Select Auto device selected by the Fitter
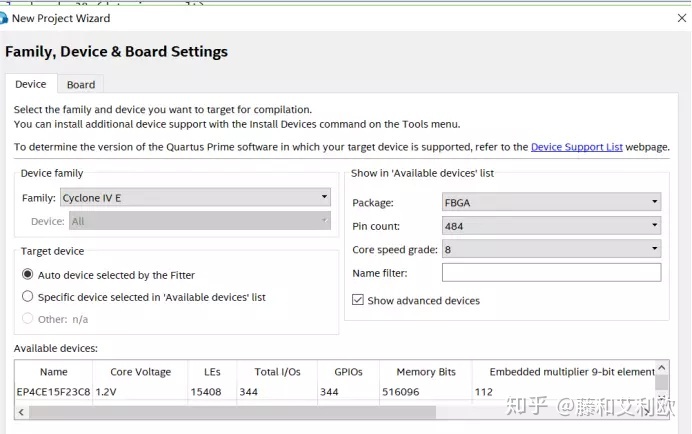This screenshot has width=692, height=434. (x=27, y=275)
